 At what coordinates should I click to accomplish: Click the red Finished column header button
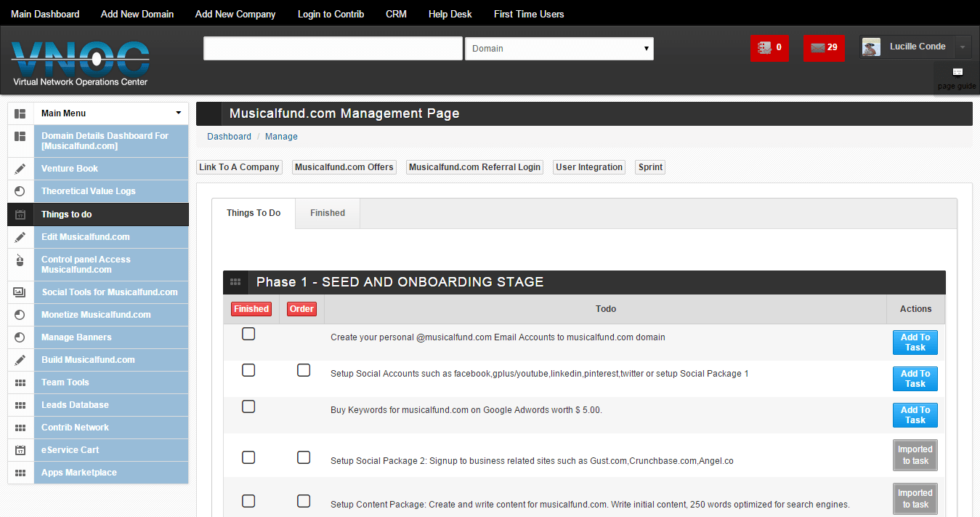251,309
